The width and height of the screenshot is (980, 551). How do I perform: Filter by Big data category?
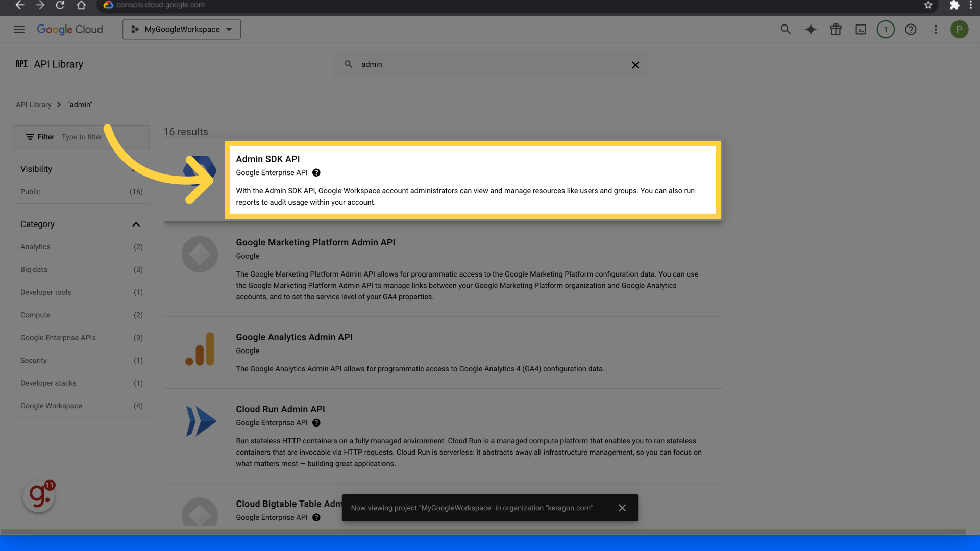(x=82, y=269)
